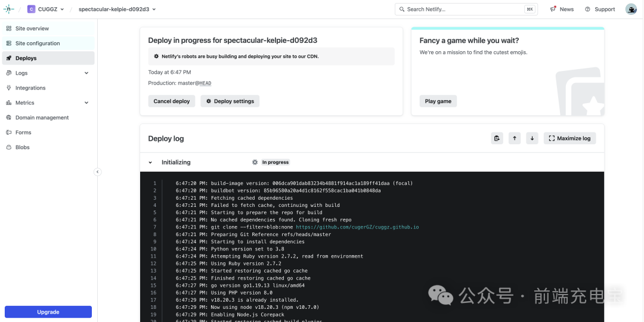Open Blobs in sidebar
Screen dimensions: 644x322
point(48,147)
